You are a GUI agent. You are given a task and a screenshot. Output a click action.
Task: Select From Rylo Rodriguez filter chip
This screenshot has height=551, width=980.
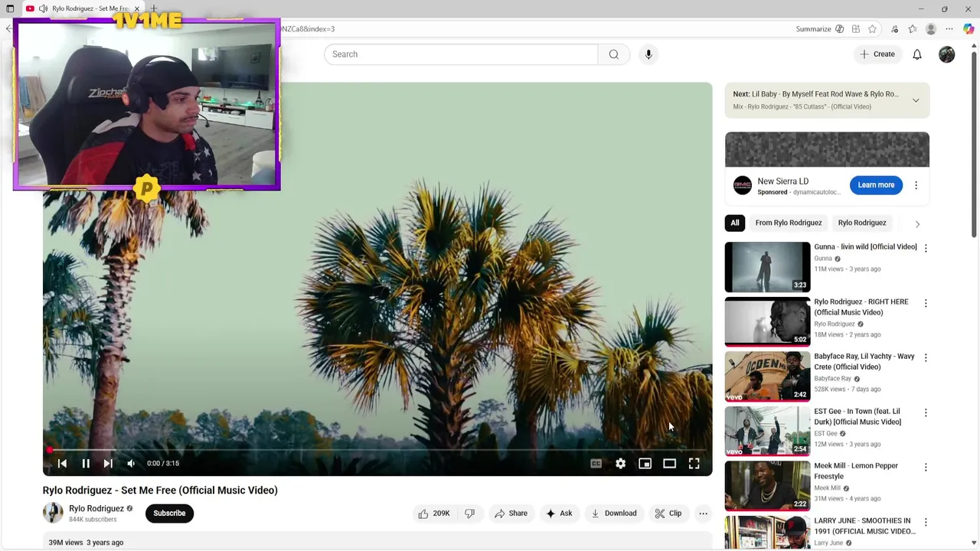(789, 223)
